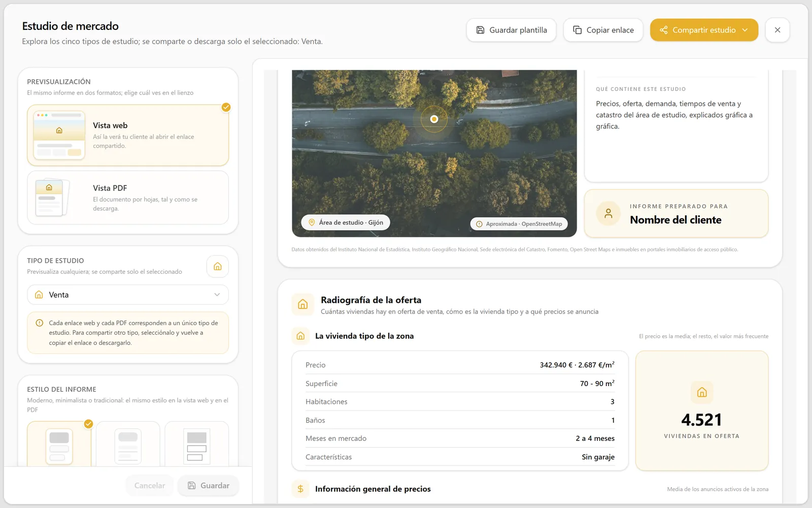The height and width of the screenshot is (508, 812).
Task: Click the Cancelar button
Action: pos(150,486)
